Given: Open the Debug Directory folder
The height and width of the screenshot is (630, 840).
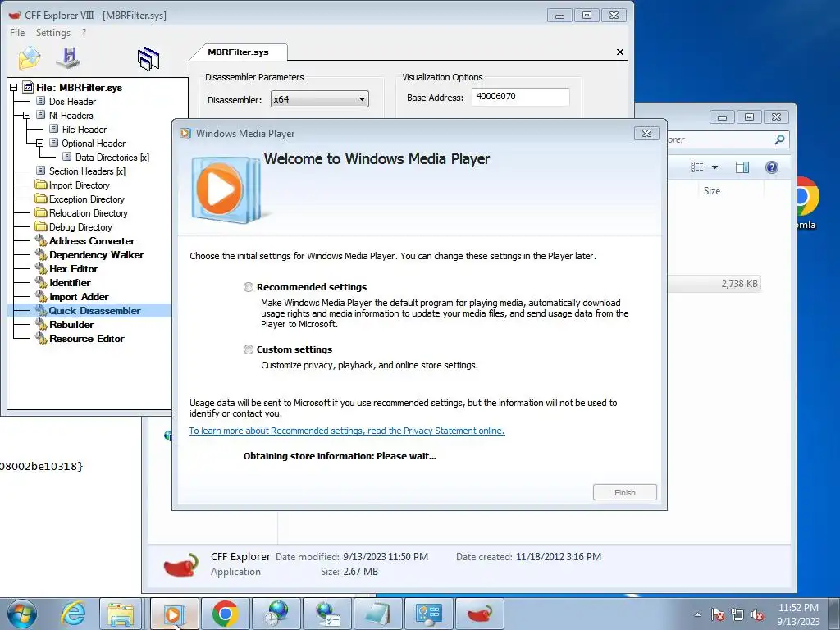Looking at the screenshot, I should (x=80, y=227).
